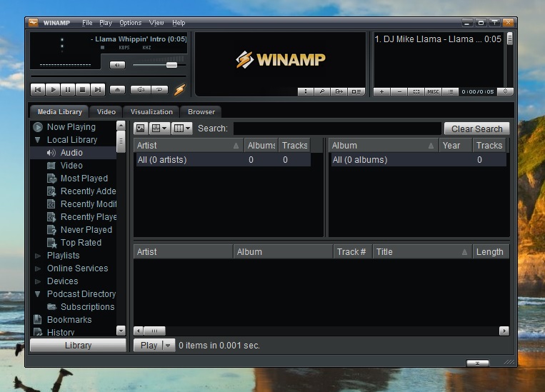Open the Never Played view
545x392 pixels.
coord(86,230)
